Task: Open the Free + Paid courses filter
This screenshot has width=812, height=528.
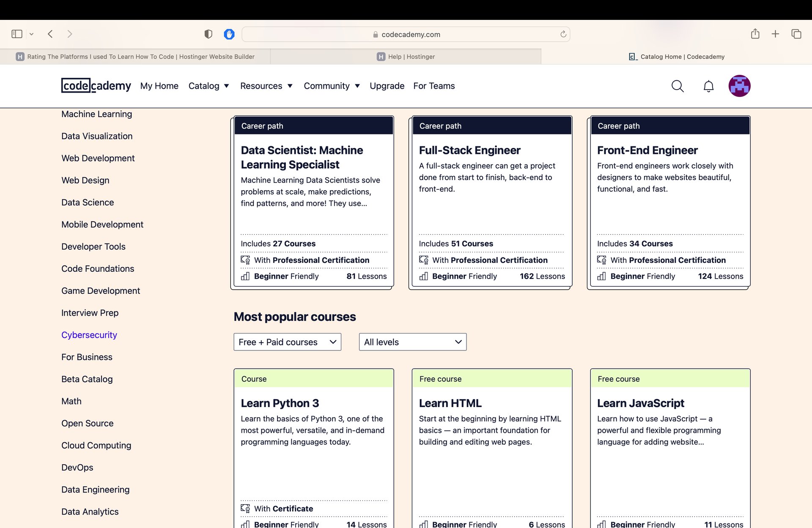Action: coord(287,342)
